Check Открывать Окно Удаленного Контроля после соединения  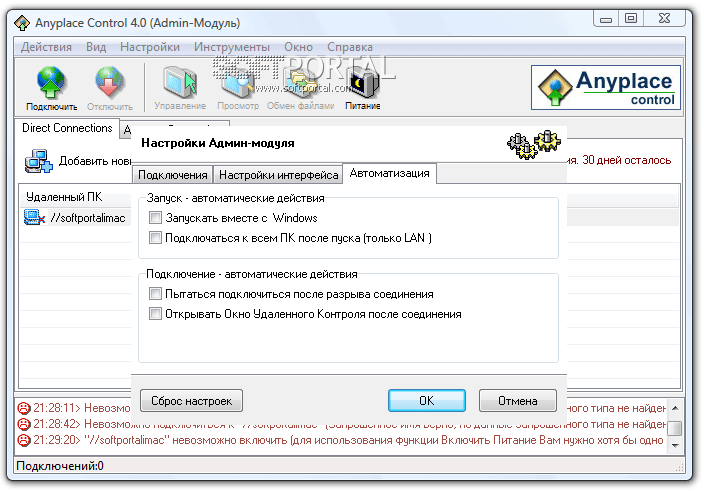tap(155, 313)
